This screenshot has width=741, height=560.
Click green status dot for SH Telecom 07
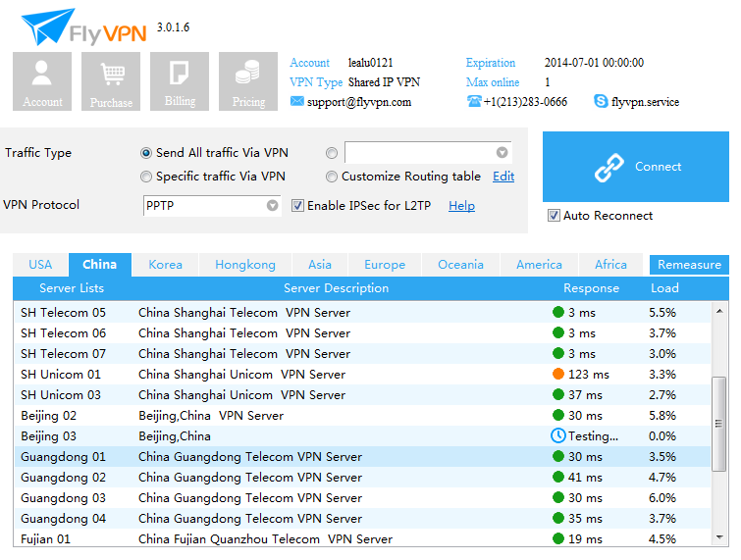click(x=558, y=353)
